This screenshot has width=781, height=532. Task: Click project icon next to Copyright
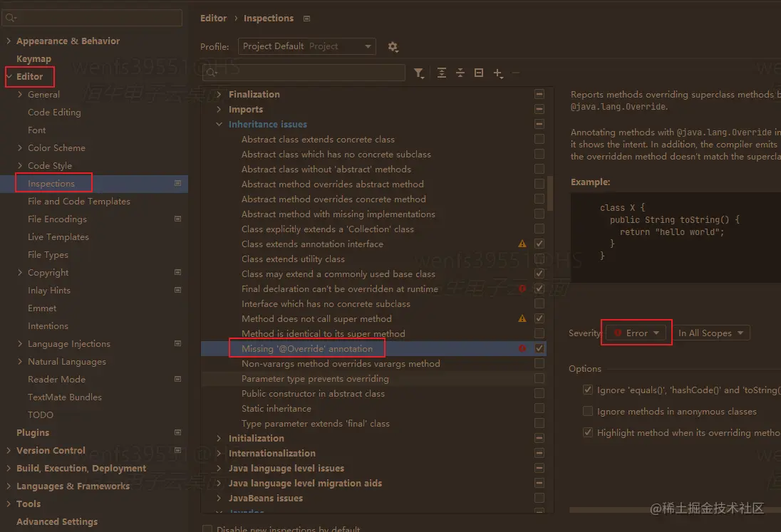point(178,272)
